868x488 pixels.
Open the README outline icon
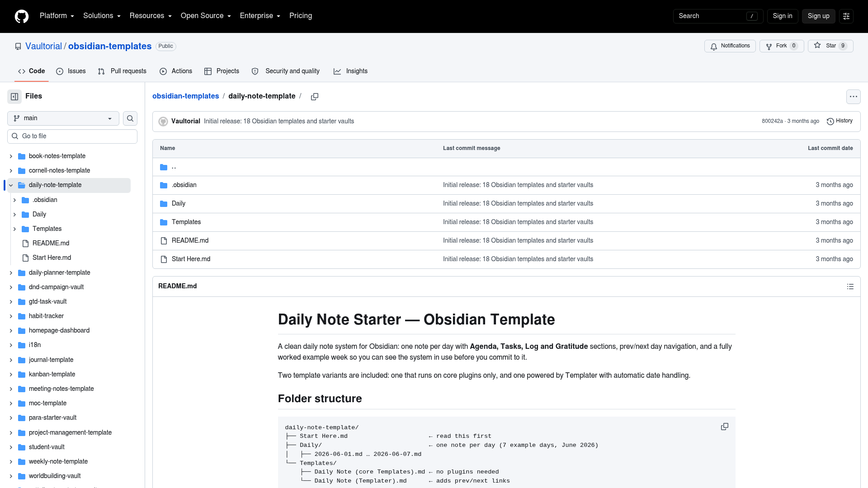tap(850, 286)
